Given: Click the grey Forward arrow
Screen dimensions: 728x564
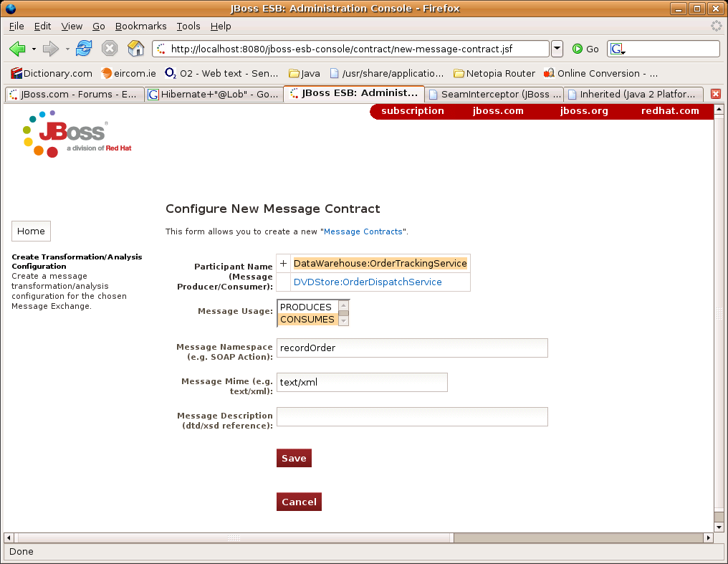Looking at the screenshot, I should point(50,49).
